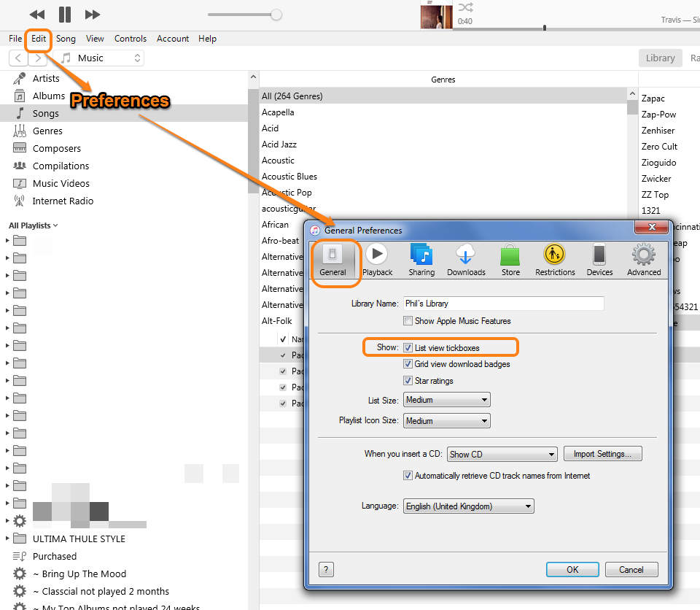Toggle the shuffle icon near album art
Viewport: 700px width, 610px height.
[466, 7]
